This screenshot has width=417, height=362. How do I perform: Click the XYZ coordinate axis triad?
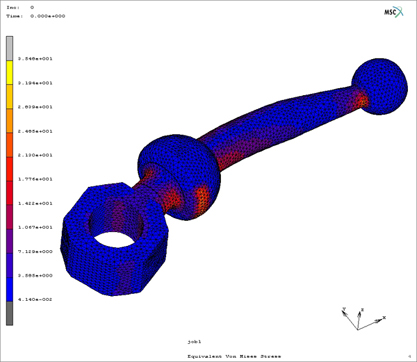coord(363,318)
